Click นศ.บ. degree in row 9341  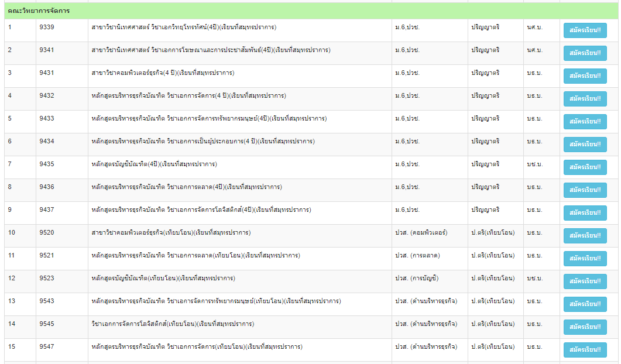coord(534,50)
